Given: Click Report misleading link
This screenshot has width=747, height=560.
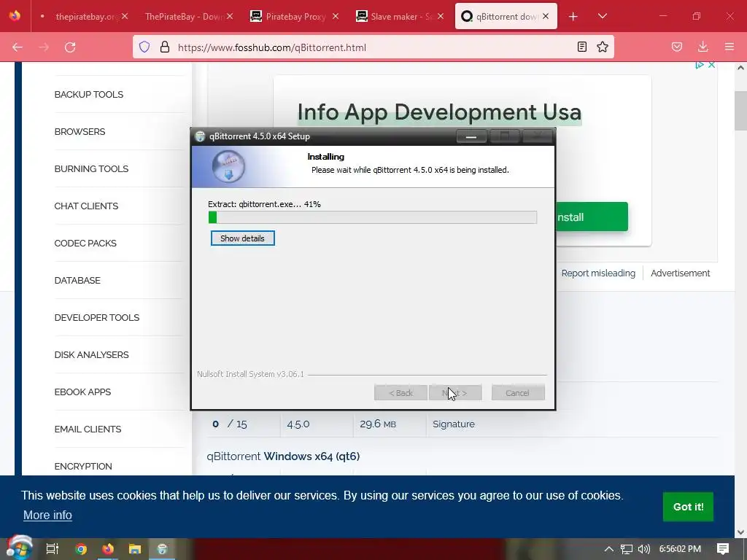Looking at the screenshot, I should (598, 273).
